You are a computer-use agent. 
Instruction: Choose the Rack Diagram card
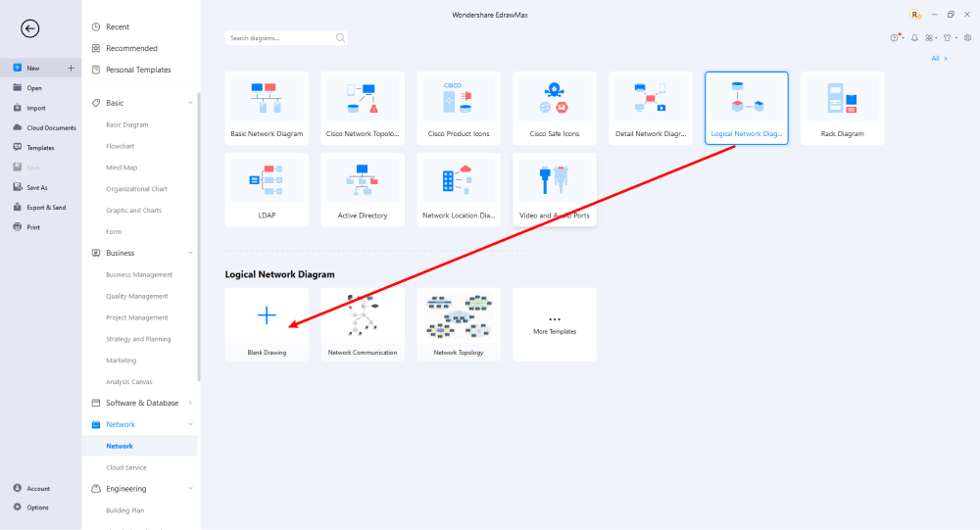843,108
